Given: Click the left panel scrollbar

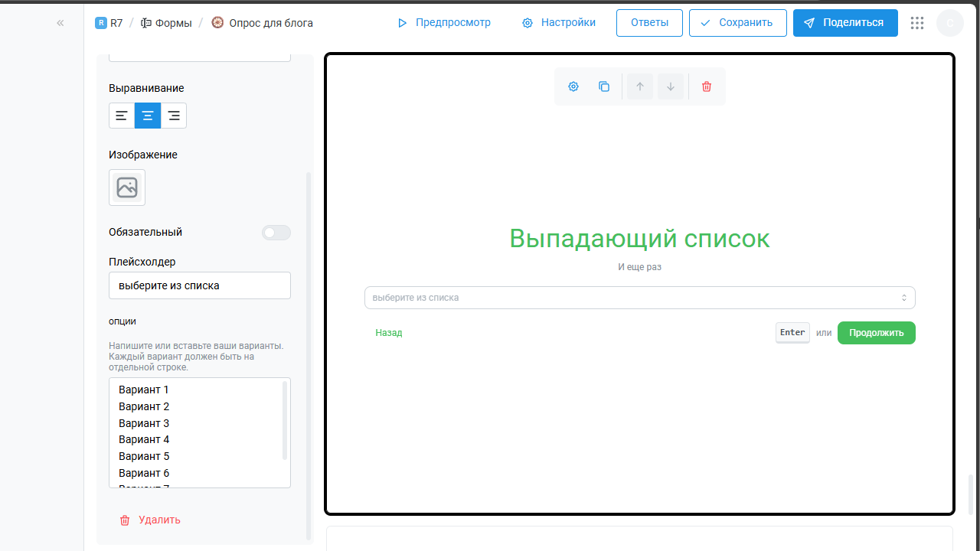Looking at the screenshot, I should pyautogui.click(x=309, y=356).
